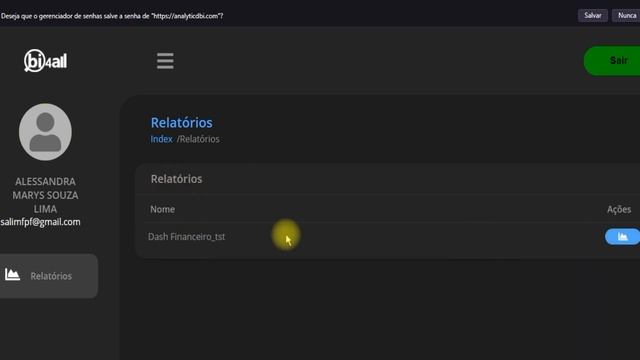
Task: Click the user avatar picture
Action: (45, 132)
